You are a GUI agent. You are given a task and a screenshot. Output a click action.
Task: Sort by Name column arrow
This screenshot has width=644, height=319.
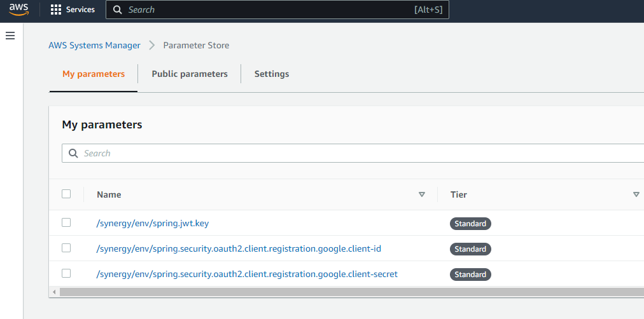click(421, 194)
